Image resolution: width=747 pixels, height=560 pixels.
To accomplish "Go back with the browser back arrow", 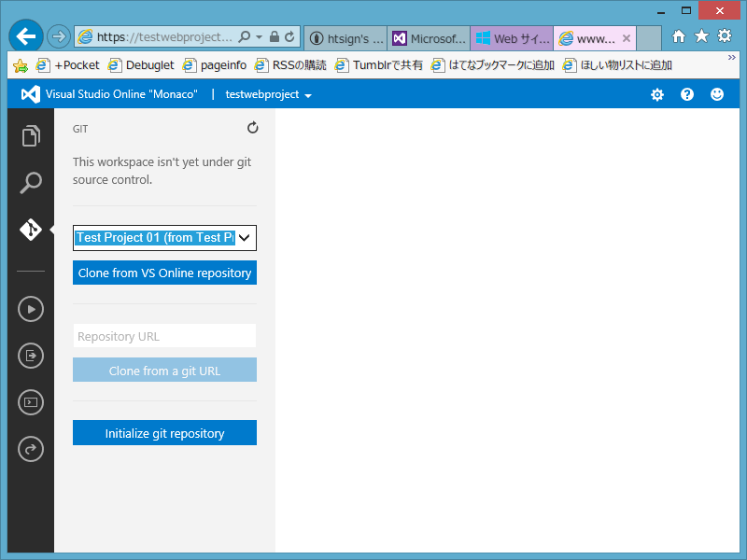I will click(26, 36).
